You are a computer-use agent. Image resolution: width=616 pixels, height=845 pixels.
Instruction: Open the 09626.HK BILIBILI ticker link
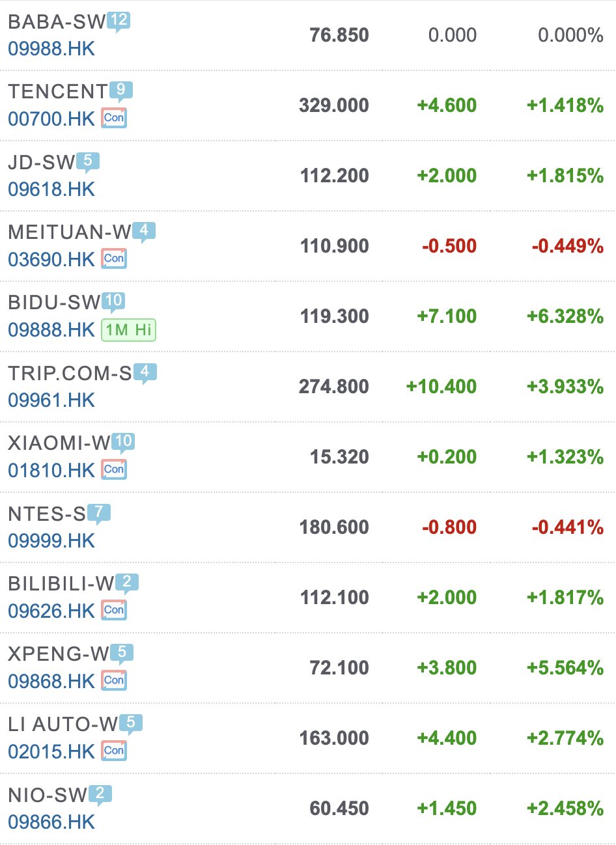[x=51, y=611]
